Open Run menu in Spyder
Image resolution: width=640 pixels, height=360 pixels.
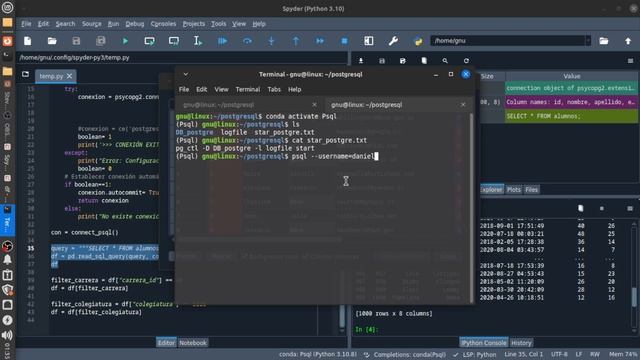click(x=113, y=24)
